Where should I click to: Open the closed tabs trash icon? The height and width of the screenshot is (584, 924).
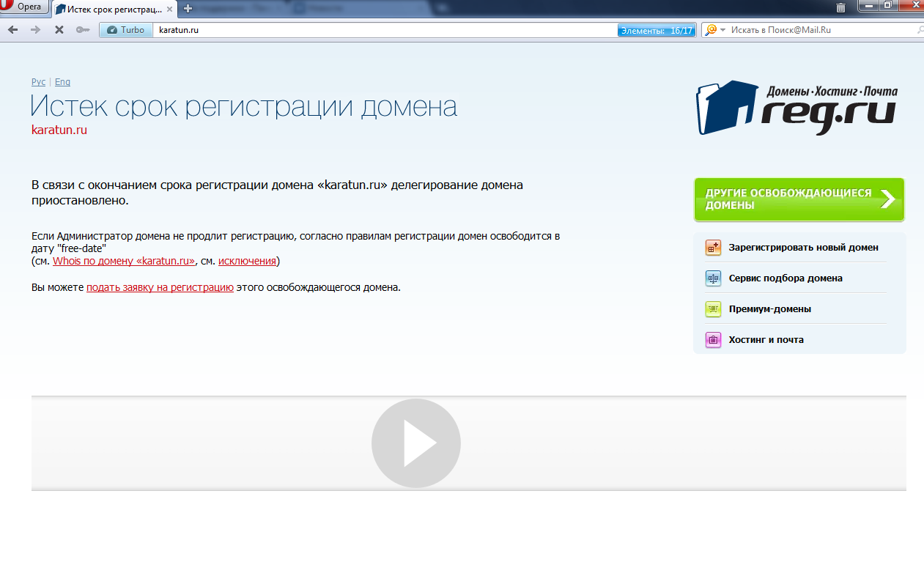[840, 7]
